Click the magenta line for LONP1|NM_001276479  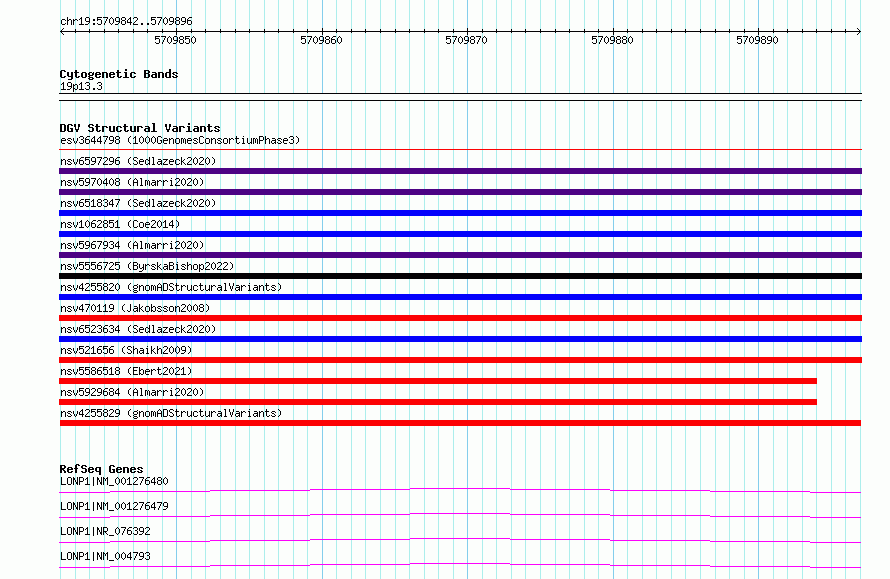point(460,514)
